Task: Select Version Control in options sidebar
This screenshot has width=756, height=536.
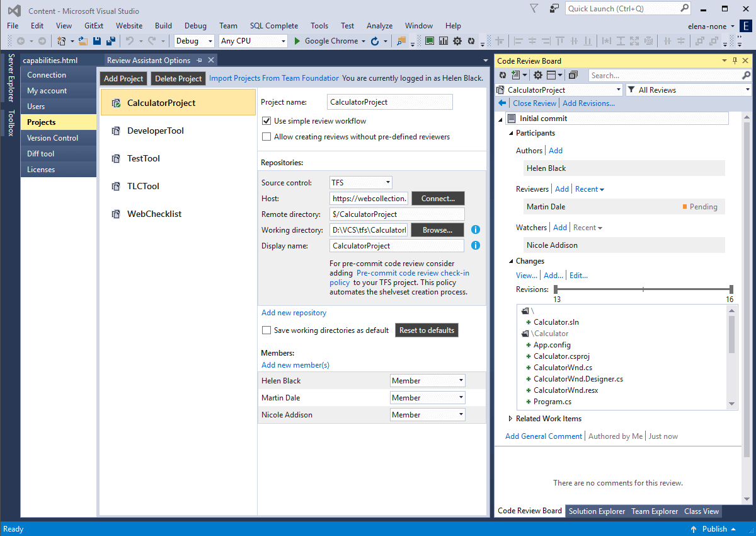Action: tap(59, 137)
